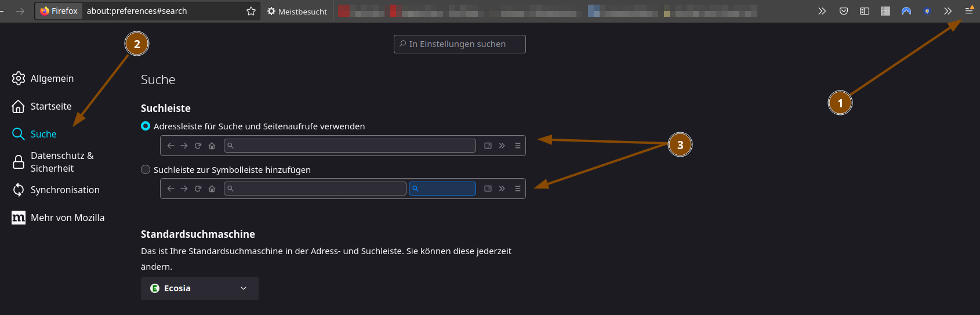This screenshot has height=315, width=980.
Task: Select the Suche settings category
Action: [34, 134]
